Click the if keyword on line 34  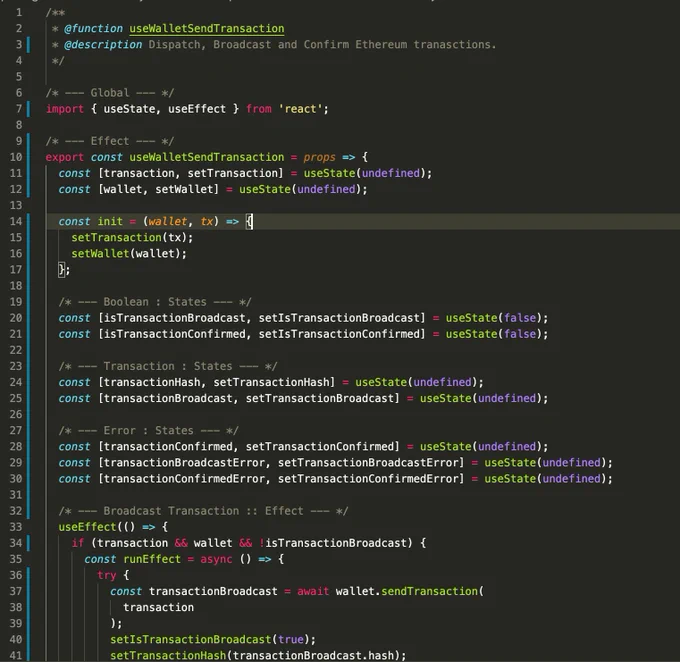[x=78, y=543]
